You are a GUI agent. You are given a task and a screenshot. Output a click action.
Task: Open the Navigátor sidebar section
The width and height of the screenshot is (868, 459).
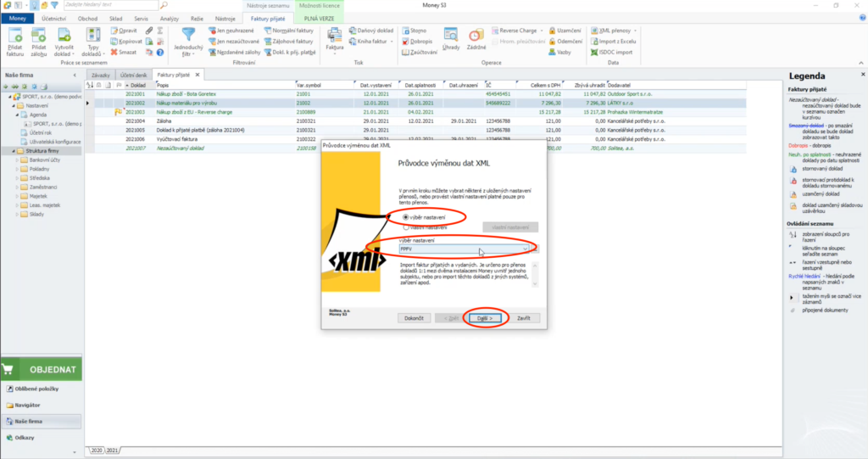pos(27,405)
